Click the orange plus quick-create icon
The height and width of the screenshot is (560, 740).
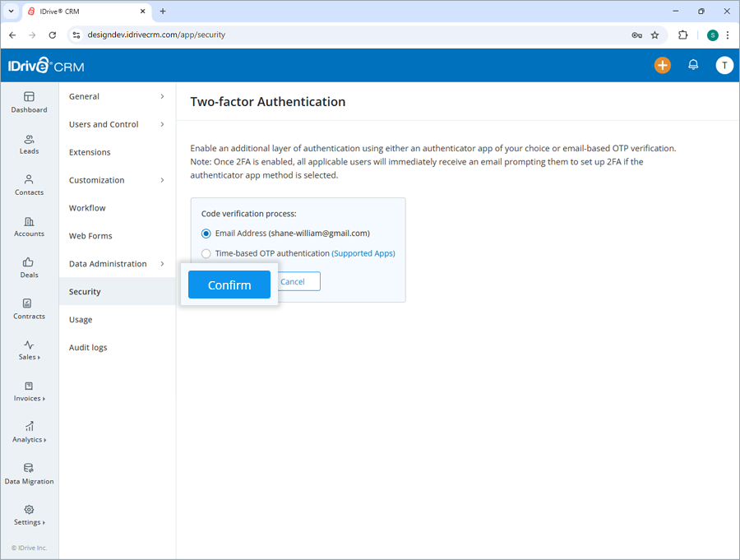(x=663, y=64)
